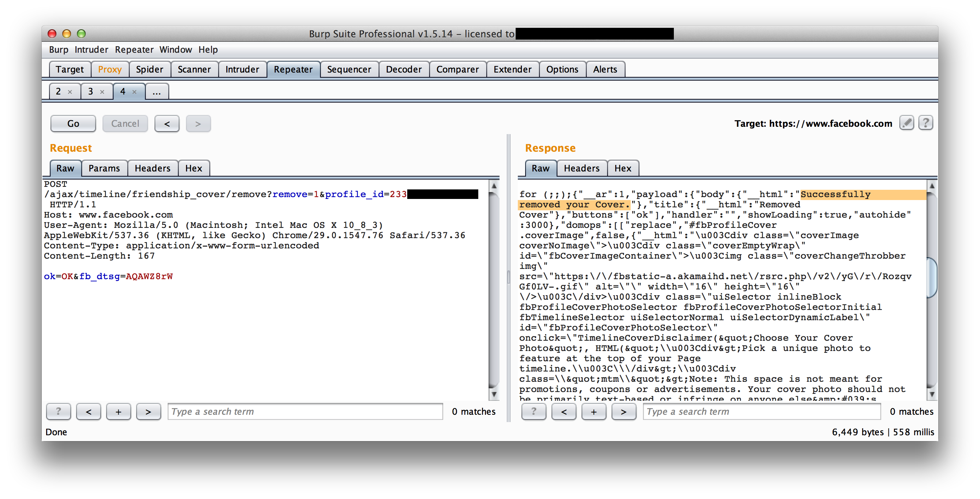Screen dimensions: 980x499
Task: Select Repeater sub-tab 3
Action: tap(90, 91)
